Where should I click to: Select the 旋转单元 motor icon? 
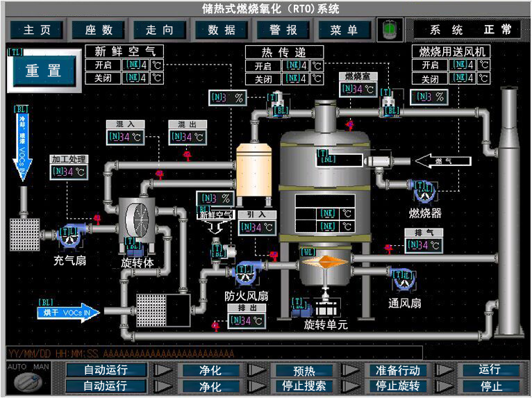[302, 307]
